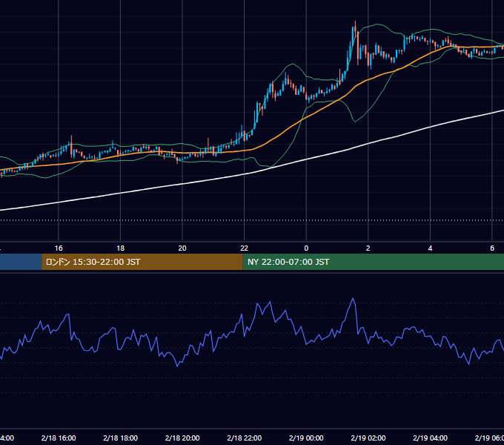Viewport: 504px width, 445px height.
Task: Click the 16 hour label on price chart axis
Action: [59, 248]
